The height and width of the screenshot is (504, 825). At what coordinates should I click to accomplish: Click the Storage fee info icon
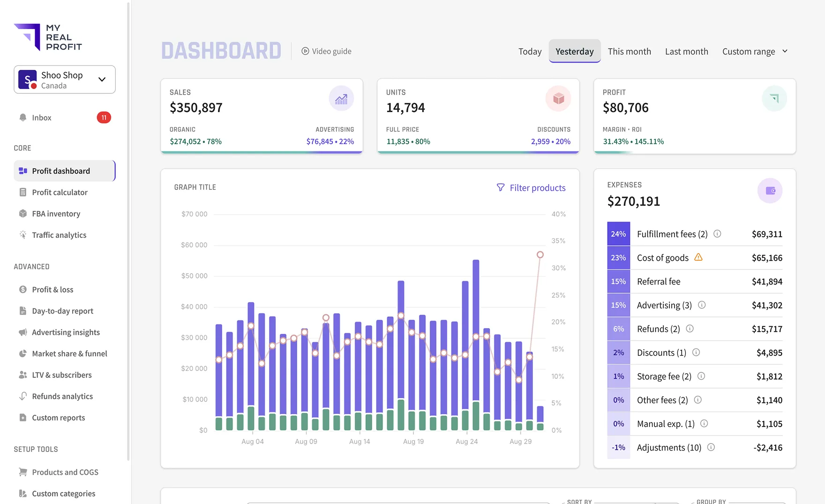click(x=701, y=376)
